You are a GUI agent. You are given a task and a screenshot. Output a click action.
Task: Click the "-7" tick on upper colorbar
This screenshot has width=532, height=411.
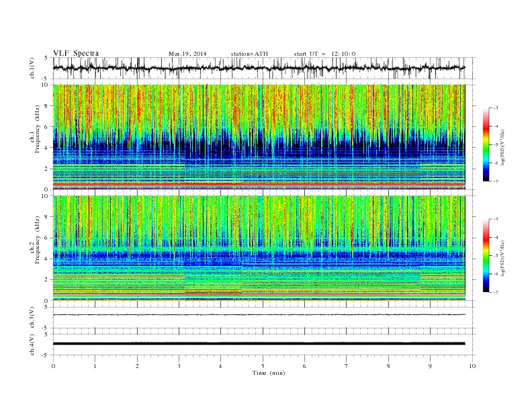pos(496,181)
